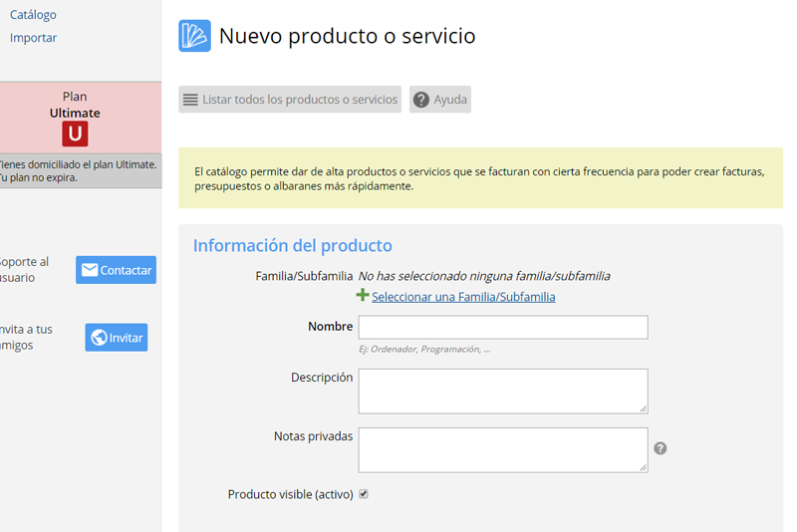Focus the Descripción text area
This screenshot has width=797, height=532.
503,392
